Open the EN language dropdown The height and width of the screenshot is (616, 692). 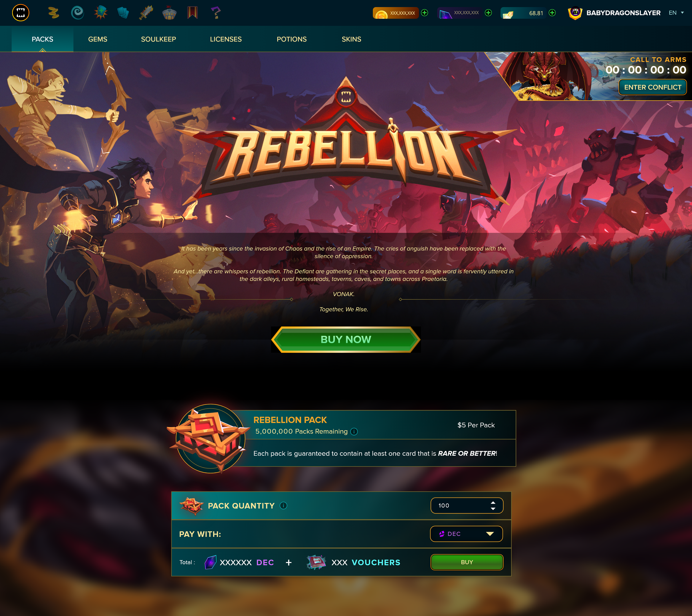click(x=676, y=13)
